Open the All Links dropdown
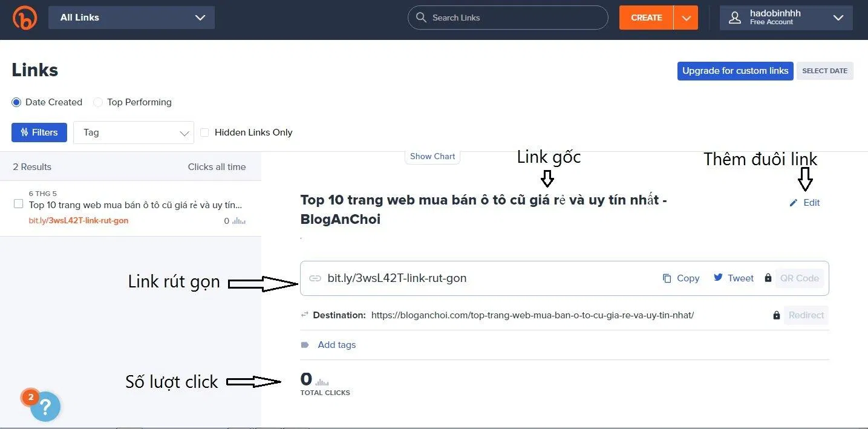 131,17
